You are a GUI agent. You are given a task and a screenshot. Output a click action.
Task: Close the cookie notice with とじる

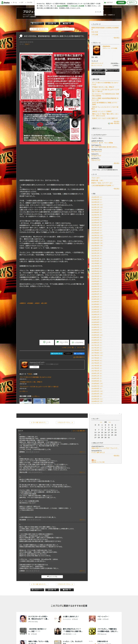(98, 12)
